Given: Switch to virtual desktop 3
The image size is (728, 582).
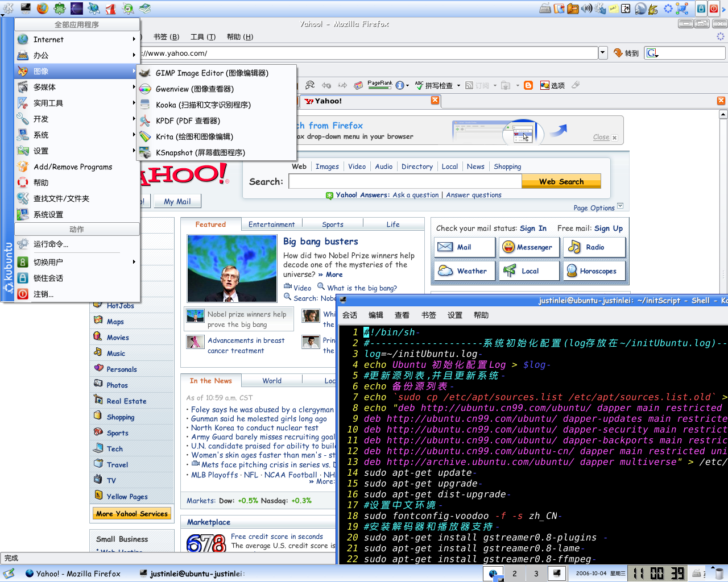Looking at the screenshot, I should click(x=536, y=573).
